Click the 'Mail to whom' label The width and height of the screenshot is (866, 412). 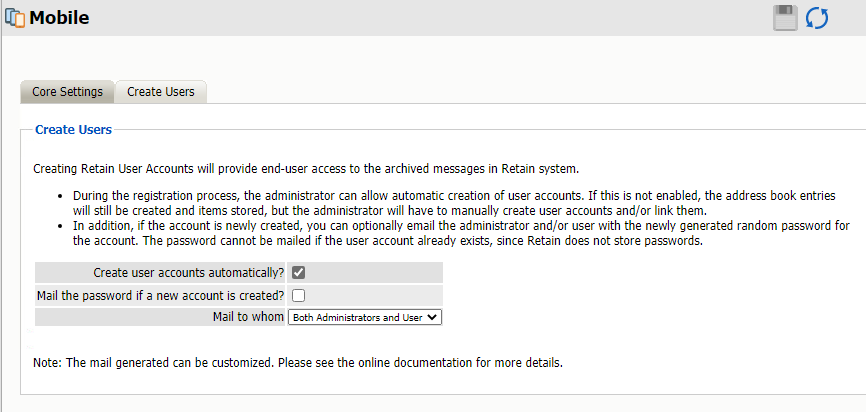248,317
